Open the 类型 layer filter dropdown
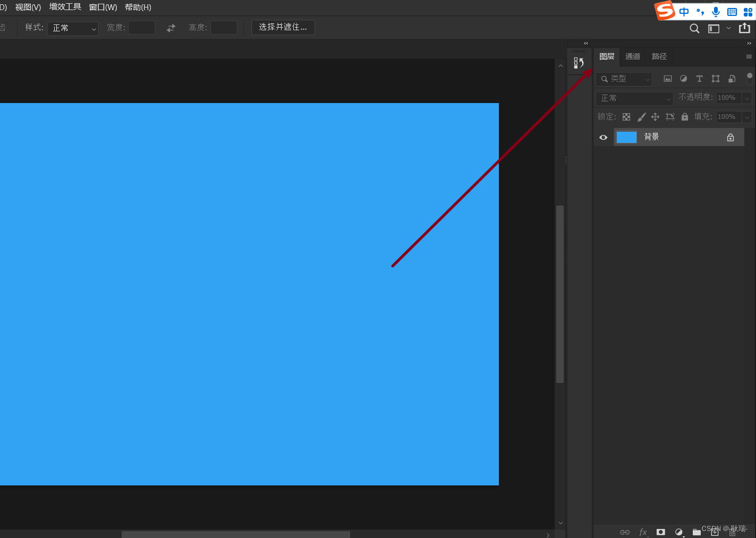Image resolution: width=756 pixels, height=538 pixels. pyautogui.click(x=624, y=79)
